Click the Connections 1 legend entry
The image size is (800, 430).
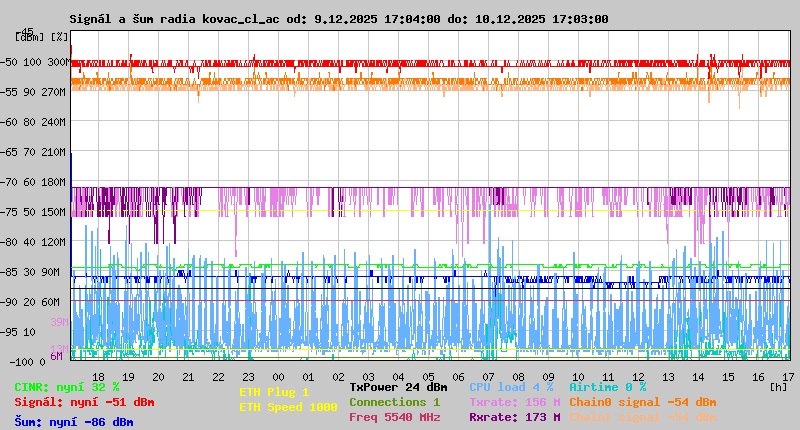tap(394, 402)
